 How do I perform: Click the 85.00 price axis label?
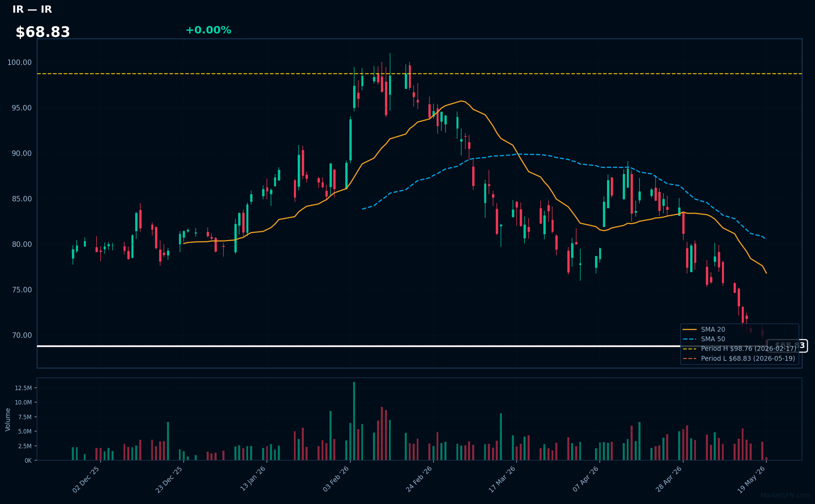coord(22,199)
